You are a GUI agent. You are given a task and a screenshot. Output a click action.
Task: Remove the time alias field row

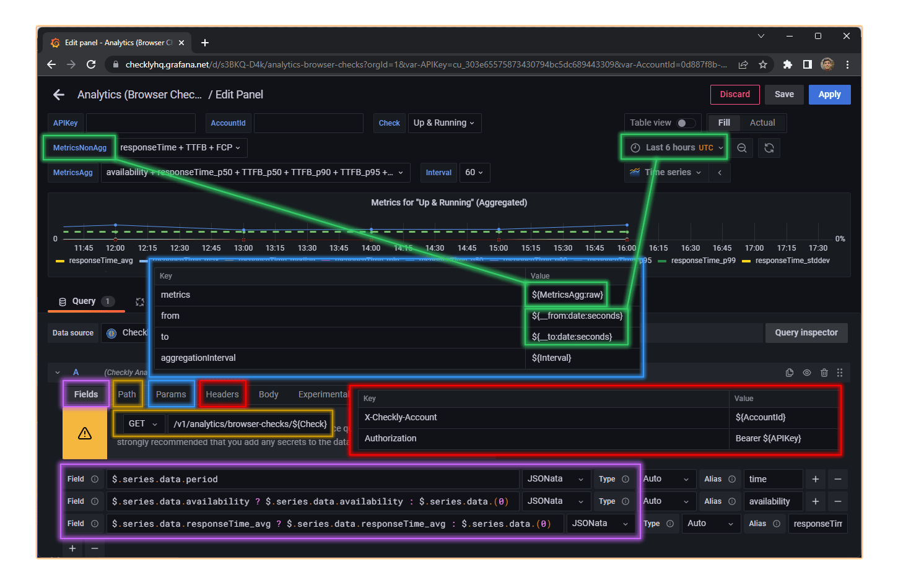click(838, 479)
